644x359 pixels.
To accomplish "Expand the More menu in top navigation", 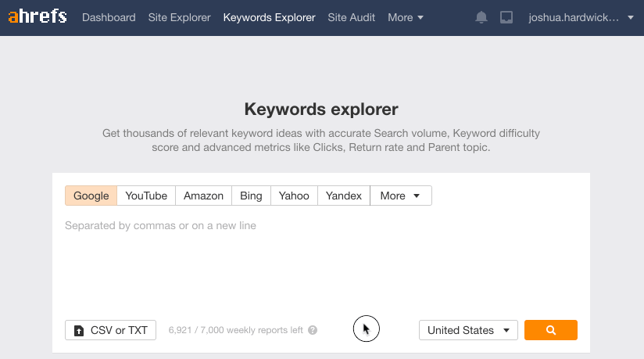I will pyautogui.click(x=406, y=17).
